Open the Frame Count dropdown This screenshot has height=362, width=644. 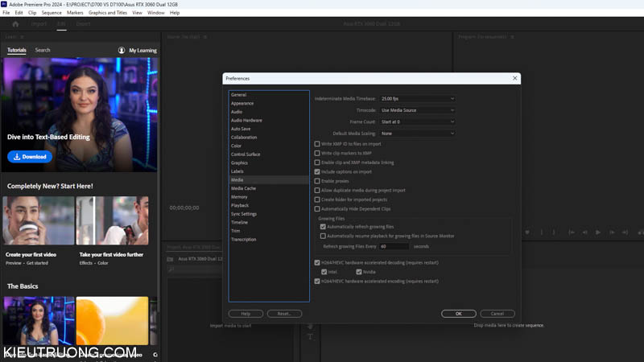(417, 121)
